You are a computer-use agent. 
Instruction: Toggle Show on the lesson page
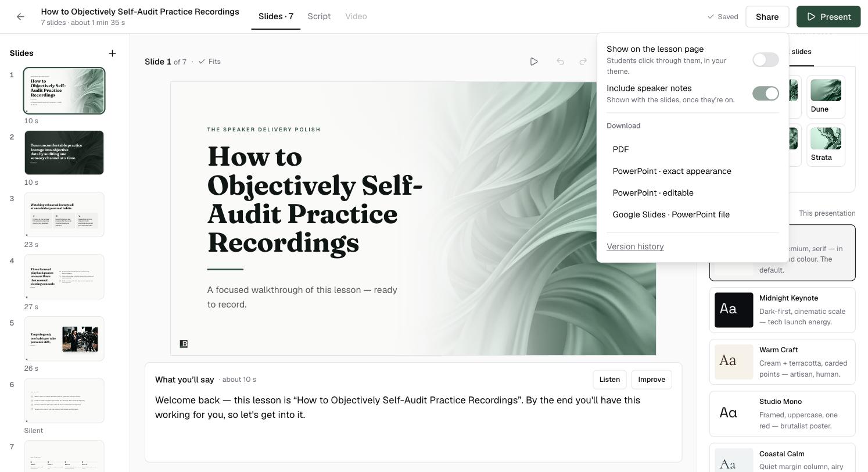pyautogui.click(x=765, y=60)
